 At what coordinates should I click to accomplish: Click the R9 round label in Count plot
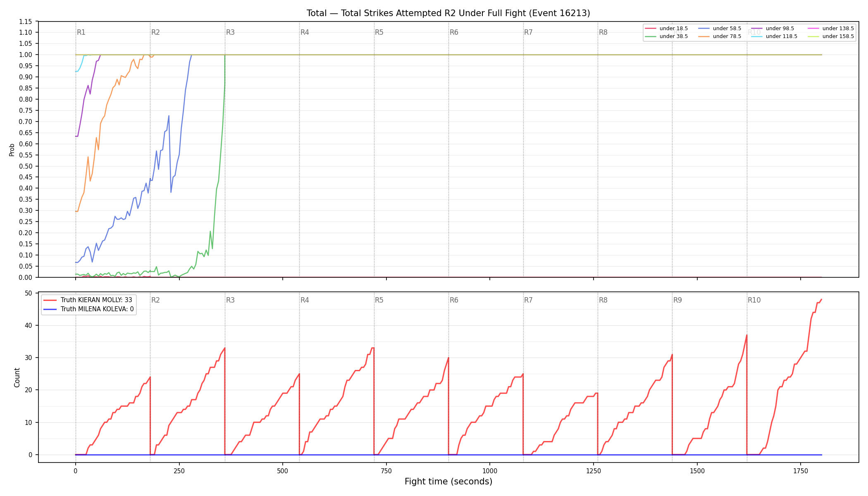click(677, 300)
